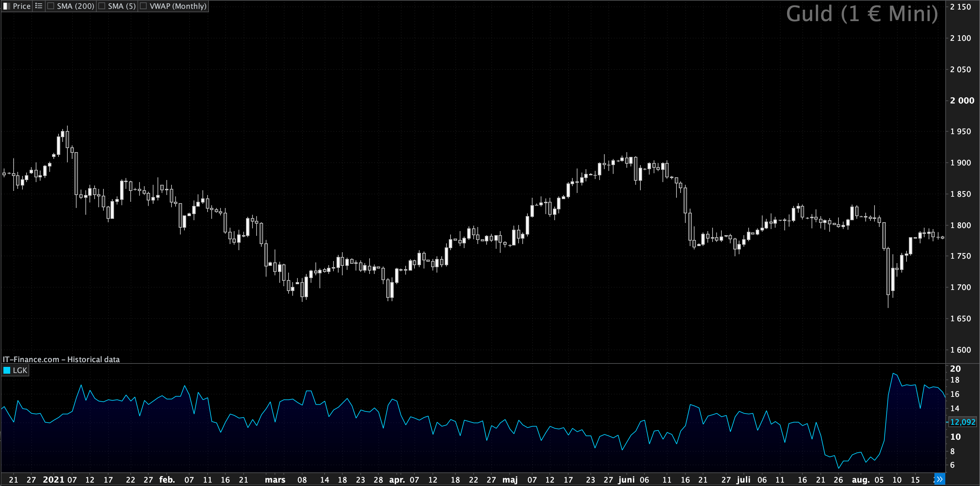The height and width of the screenshot is (486, 980).
Task: Show the VWAP (Monthly) overlay
Action: tap(143, 6)
